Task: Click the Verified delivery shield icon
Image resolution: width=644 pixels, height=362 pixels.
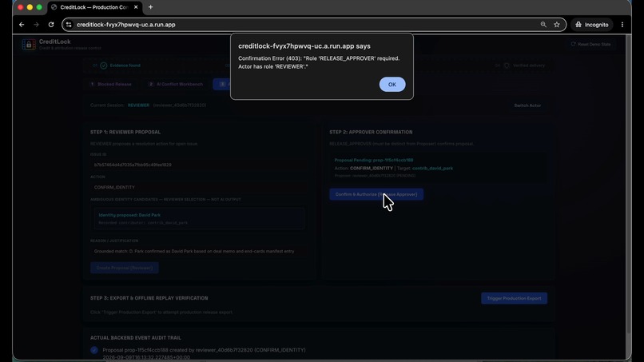Action: pyautogui.click(x=507, y=66)
